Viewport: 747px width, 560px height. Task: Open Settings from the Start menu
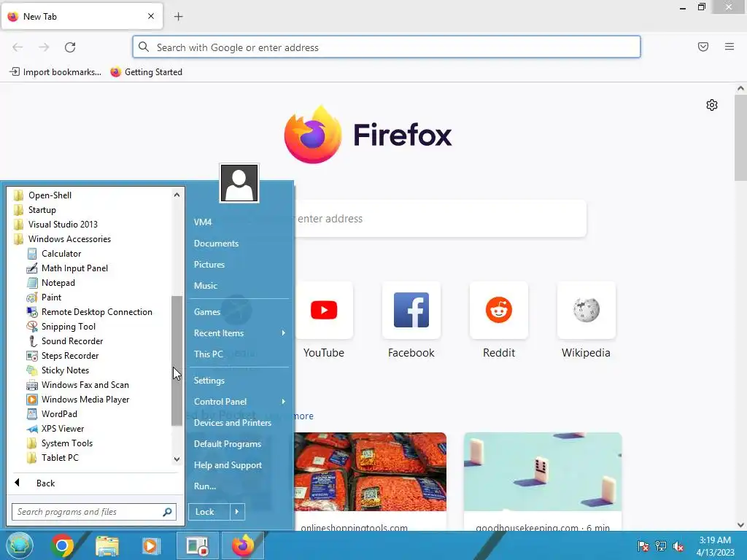(x=209, y=381)
